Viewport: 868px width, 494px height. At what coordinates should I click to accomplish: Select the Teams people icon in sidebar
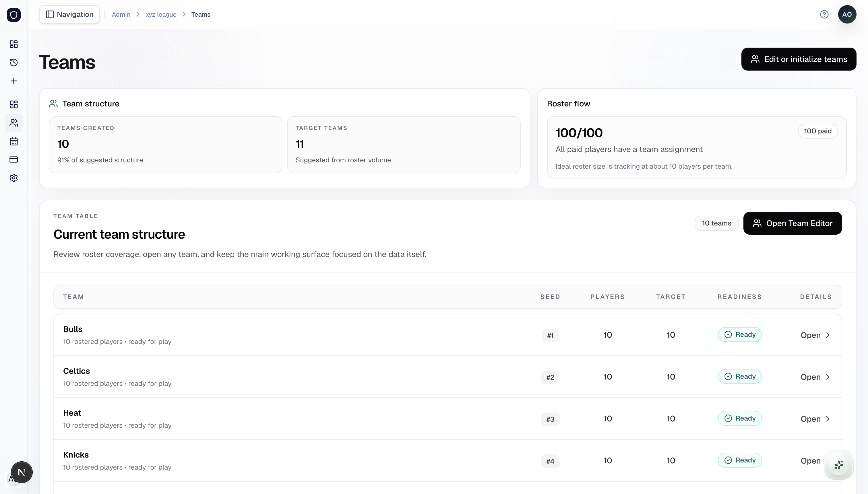pos(13,122)
